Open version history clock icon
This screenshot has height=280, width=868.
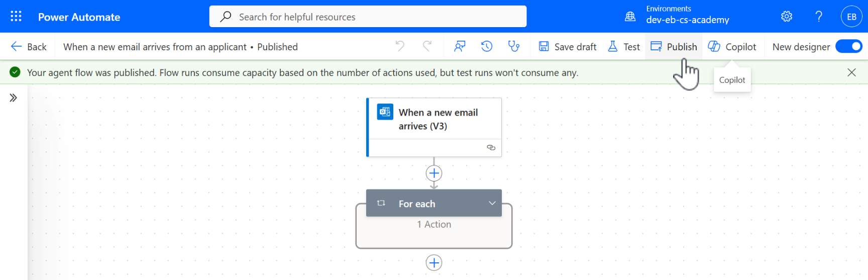pyautogui.click(x=486, y=47)
